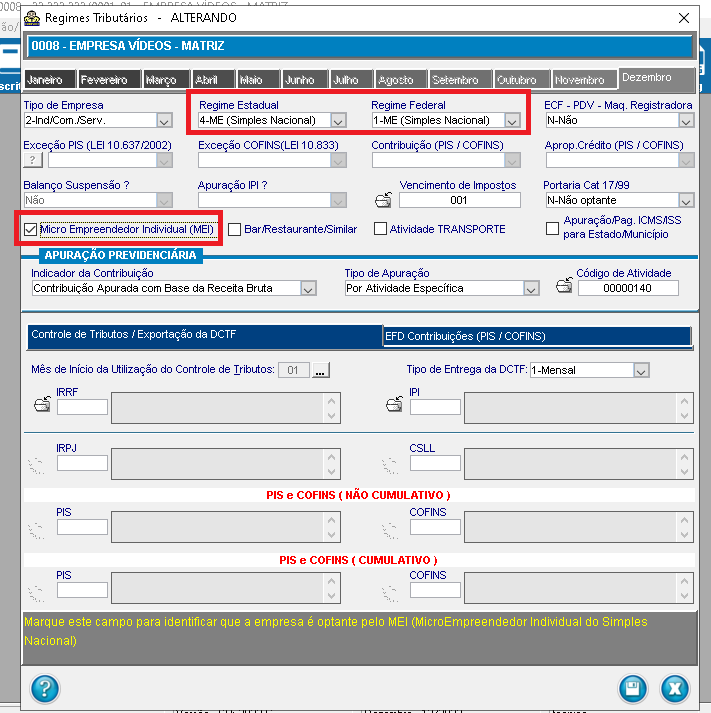Open the Portaria Cat 17/99 dropdown
Image resolution: width=711 pixels, height=713 pixels.
(x=686, y=201)
